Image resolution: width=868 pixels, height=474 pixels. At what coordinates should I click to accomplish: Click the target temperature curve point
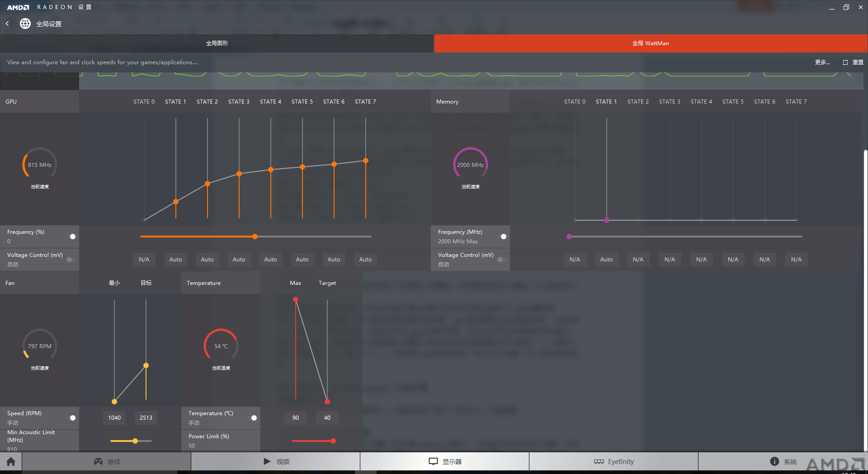click(327, 402)
